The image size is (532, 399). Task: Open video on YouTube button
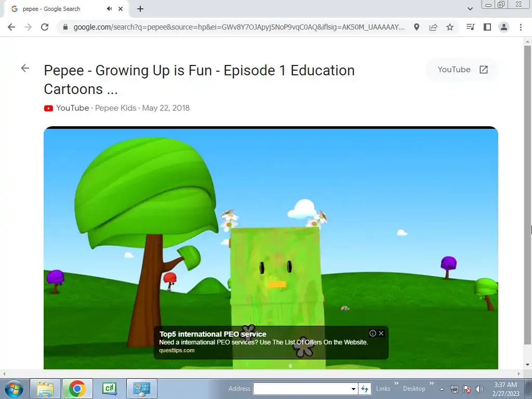point(462,70)
